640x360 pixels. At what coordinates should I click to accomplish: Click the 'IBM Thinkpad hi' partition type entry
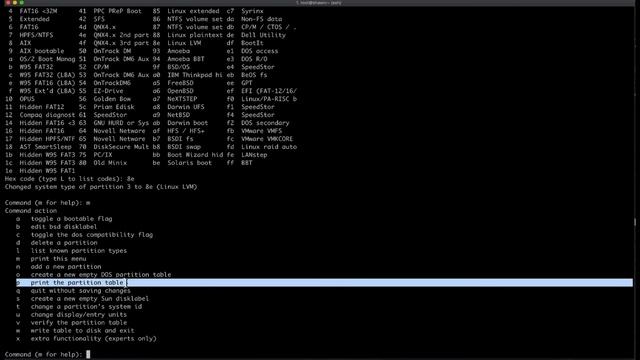tap(195, 75)
